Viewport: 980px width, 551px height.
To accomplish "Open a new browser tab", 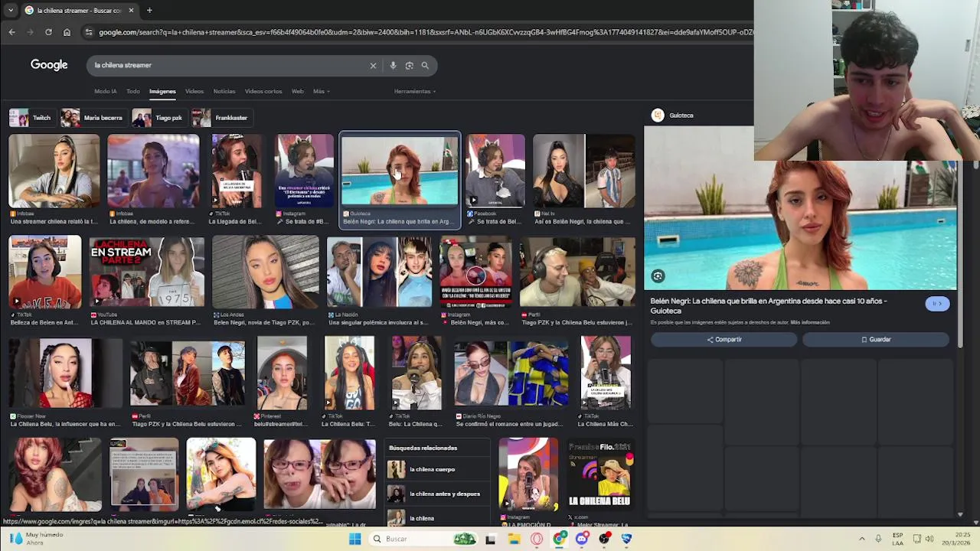I will pyautogui.click(x=149, y=10).
